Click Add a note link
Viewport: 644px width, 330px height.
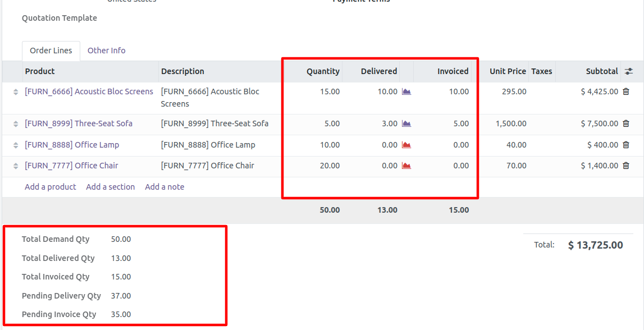165,187
